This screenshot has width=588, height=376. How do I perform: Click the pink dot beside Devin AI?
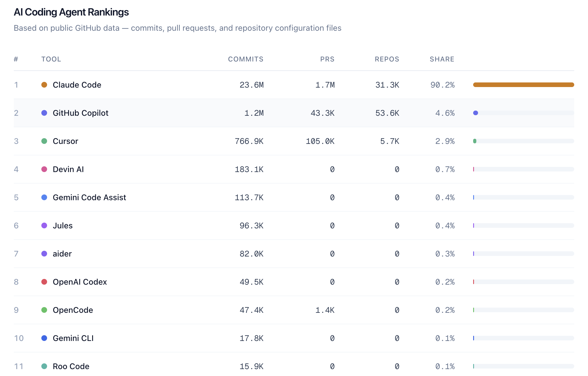44,169
